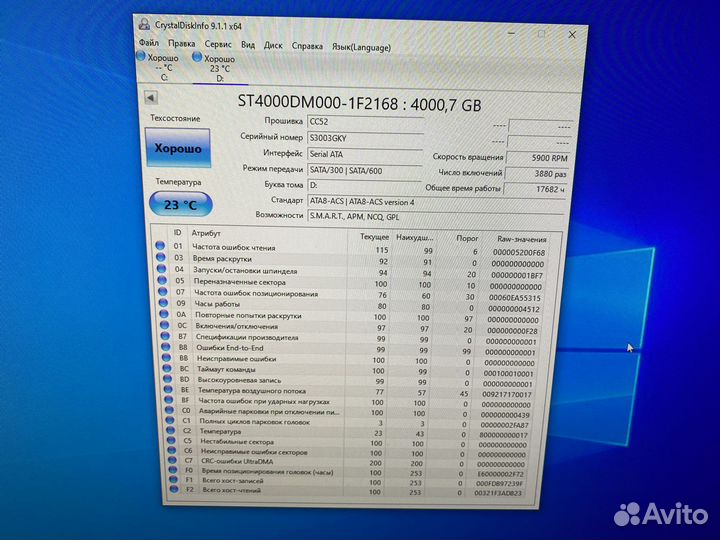Click the SATA/300 | SATA/600 transfer mode field

365,170
